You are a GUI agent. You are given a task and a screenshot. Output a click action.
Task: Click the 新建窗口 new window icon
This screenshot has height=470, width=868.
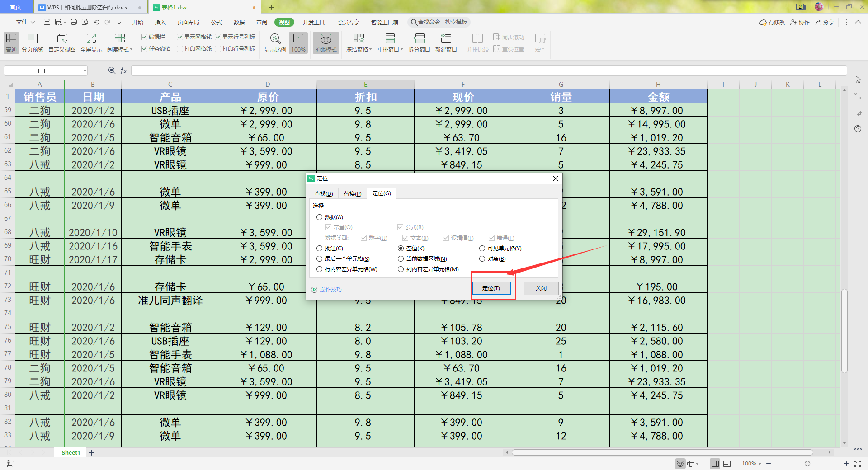[x=446, y=39]
